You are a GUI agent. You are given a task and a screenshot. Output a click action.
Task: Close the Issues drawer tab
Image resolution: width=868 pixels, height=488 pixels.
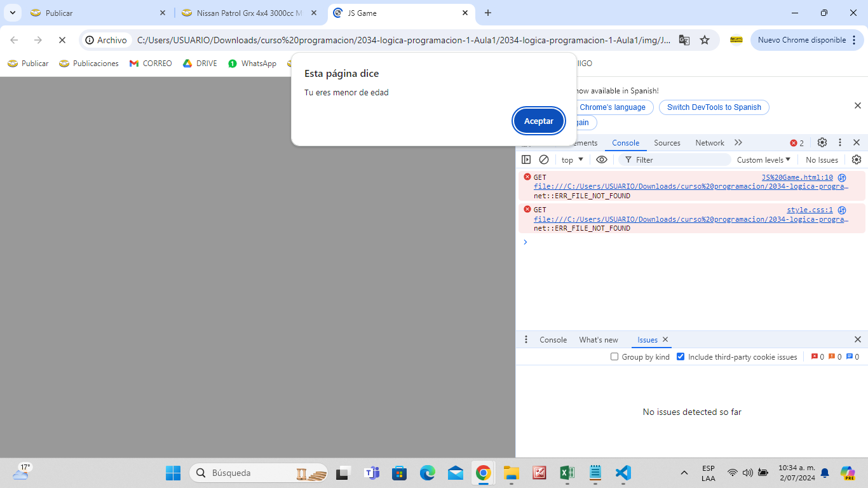click(665, 339)
